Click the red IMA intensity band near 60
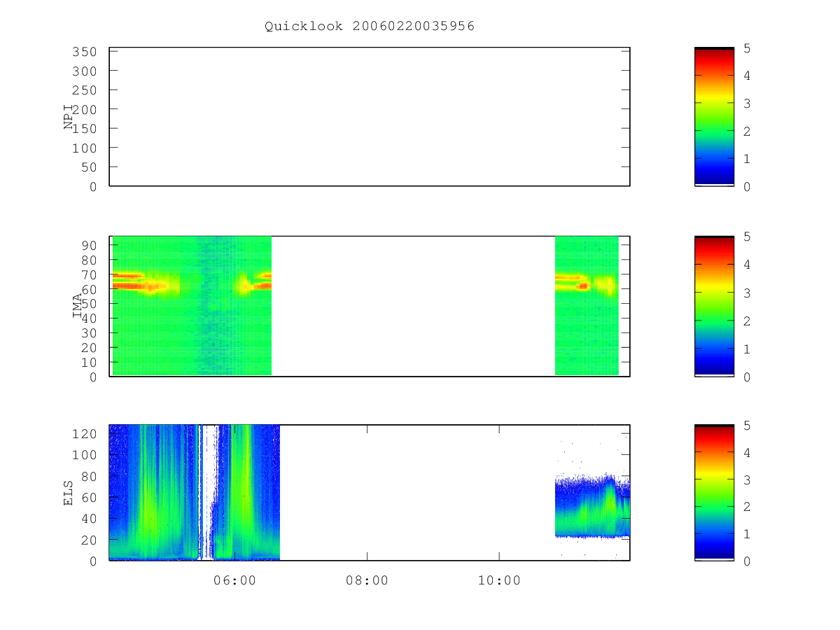The height and width of the screenshot is (630, 840). click(x=129, y=286)
